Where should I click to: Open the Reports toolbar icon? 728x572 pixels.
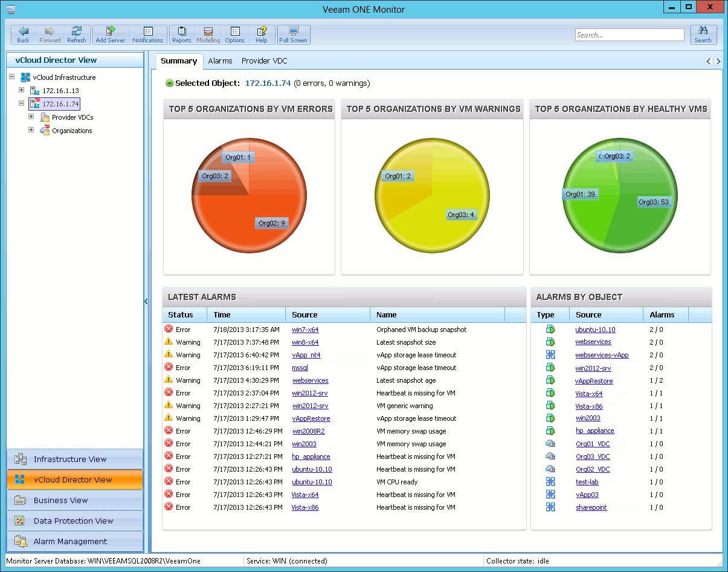[181, 34]
